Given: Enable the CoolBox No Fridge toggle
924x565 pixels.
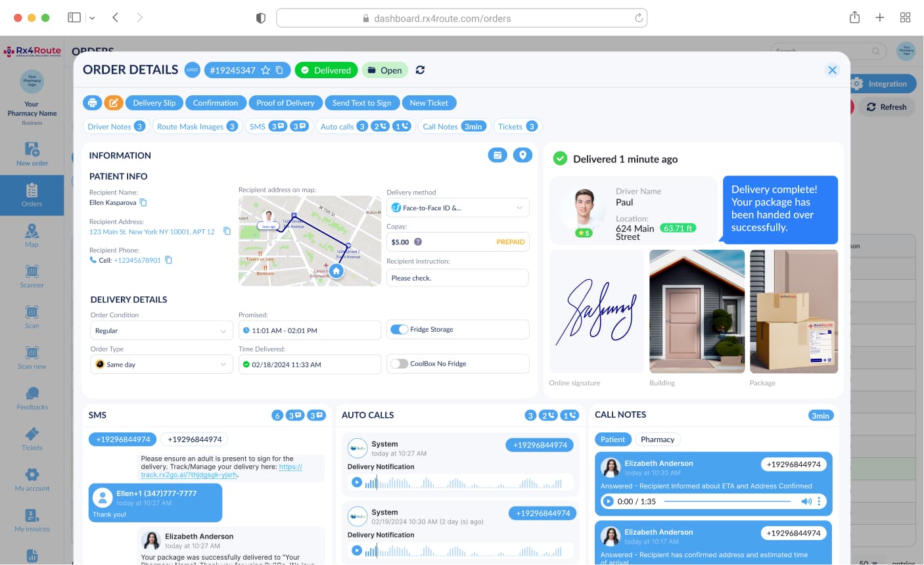Looking at the screenshot, I should pos(399,363).
